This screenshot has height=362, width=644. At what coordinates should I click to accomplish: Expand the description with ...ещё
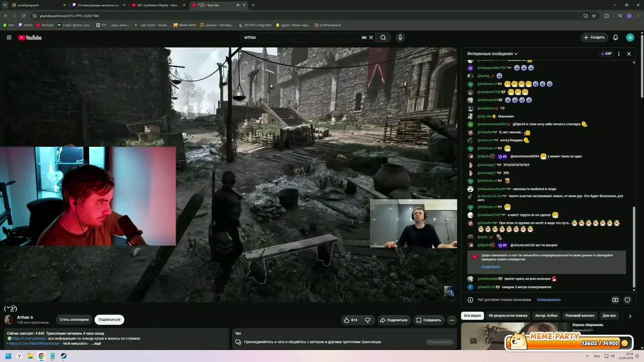pyautogui.click(x=96, y=343)
